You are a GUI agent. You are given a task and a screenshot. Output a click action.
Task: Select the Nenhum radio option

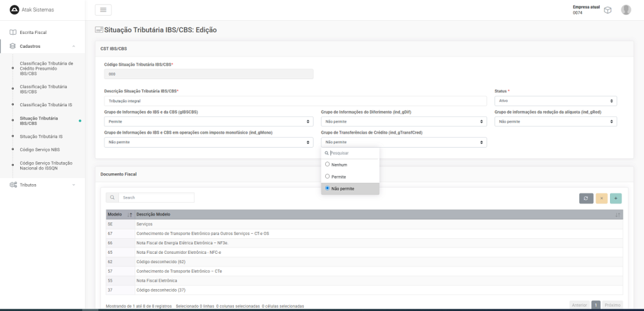click(328, 165)
